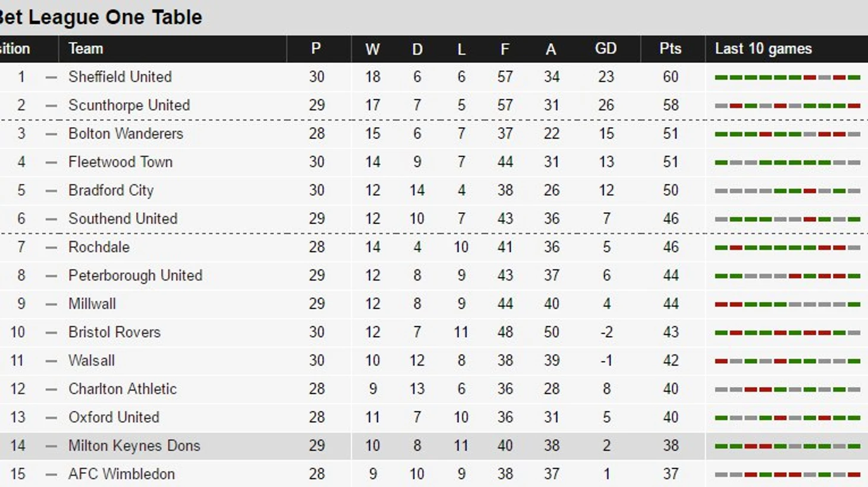Click the position change dash next to Walsall

click(x=51, y=361)
